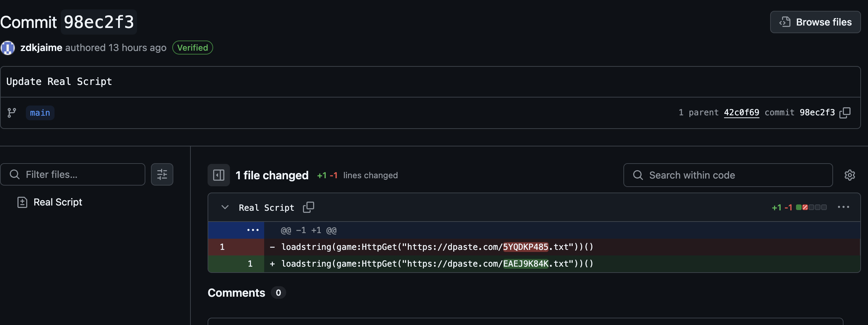Click the branch fork icon
The width and height of the screenshot is (868, 325).
click(12, 113)
